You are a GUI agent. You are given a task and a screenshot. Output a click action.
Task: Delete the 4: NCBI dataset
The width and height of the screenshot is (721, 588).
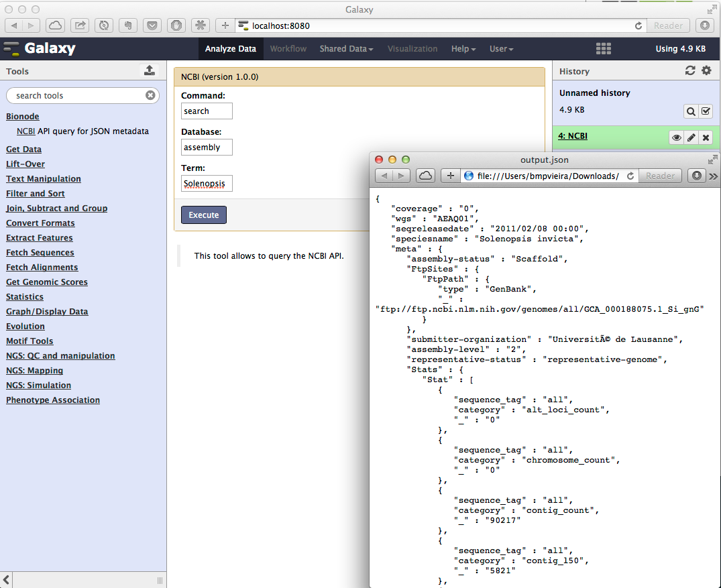click(706, 137)
